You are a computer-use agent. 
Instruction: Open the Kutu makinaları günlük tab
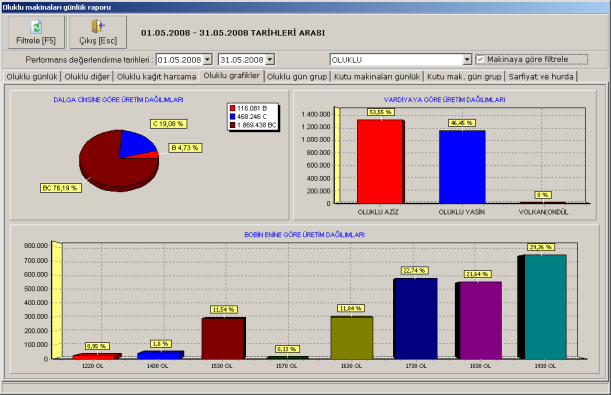click(377, 77)
